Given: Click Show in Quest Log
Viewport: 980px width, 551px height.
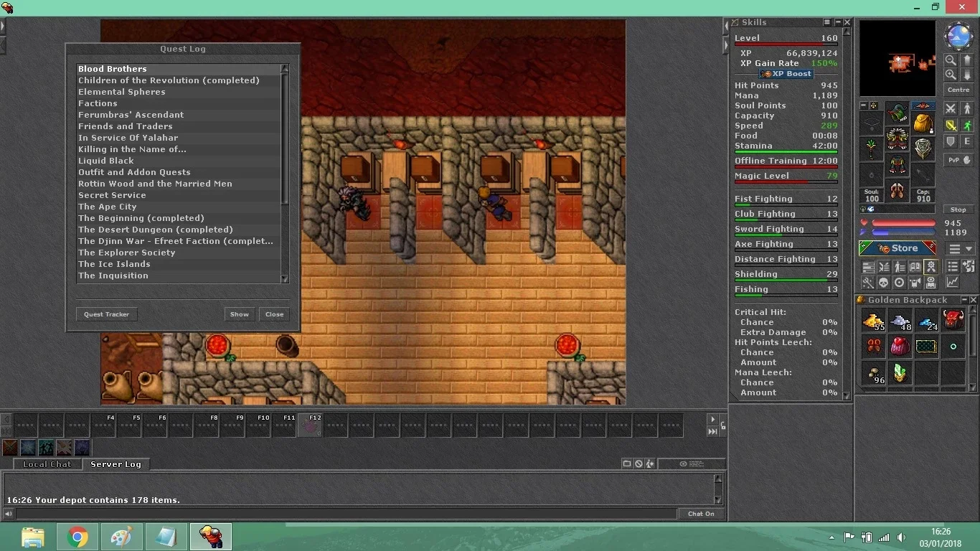Looking at the screenshot, I should coord(240,314).
